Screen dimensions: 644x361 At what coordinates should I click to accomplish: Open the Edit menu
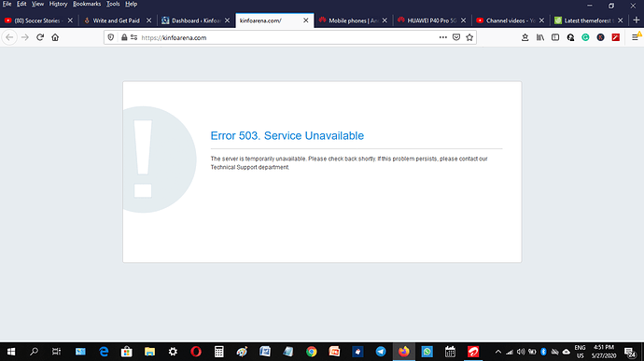tap(21, 4)
